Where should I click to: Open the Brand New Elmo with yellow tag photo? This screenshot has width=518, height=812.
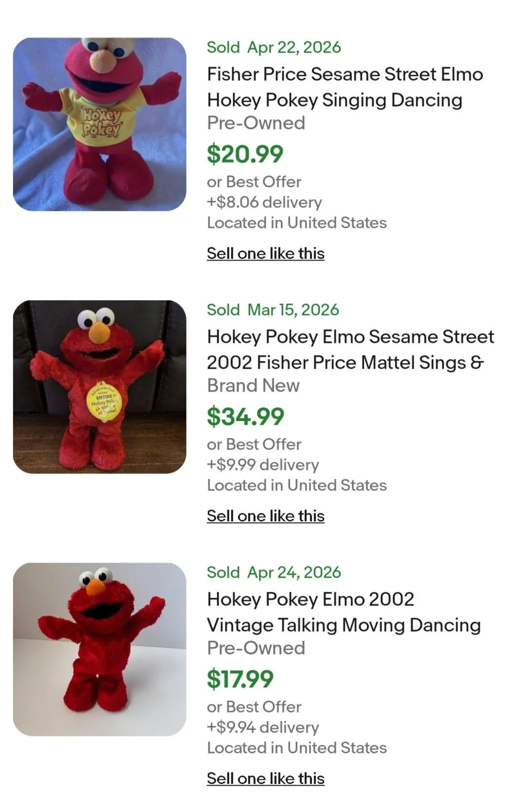99,387
